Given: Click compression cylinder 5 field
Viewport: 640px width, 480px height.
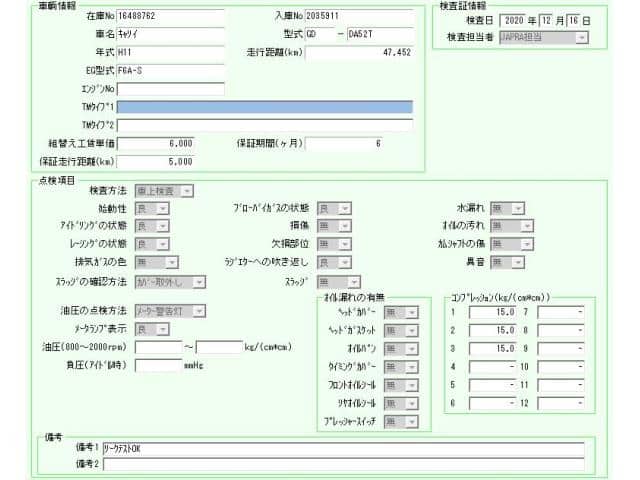Looking at the screenshot, I should pos(493,385).
